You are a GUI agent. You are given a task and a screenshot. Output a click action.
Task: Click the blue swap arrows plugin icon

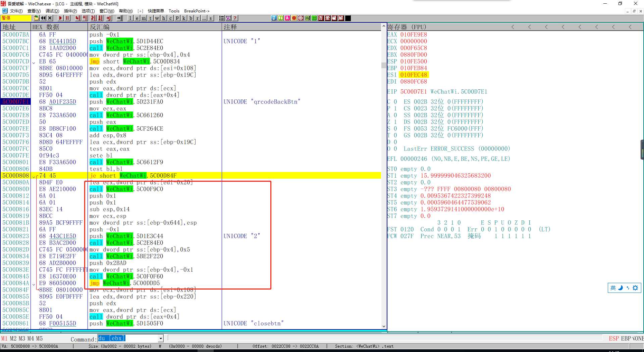(274, 18)
